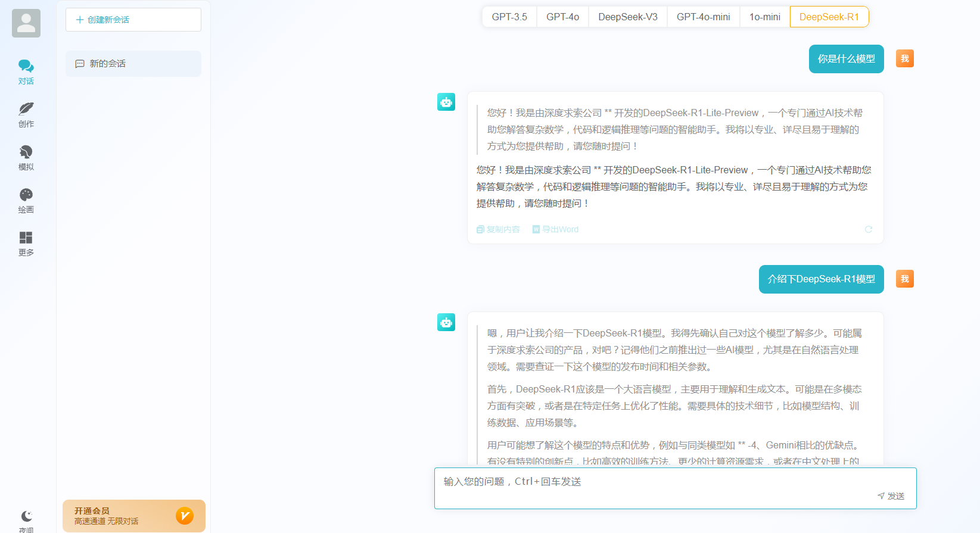This screenshot has width=980, height=533.
Task: Click the 你是什么模型 message bubble
Action: pyautogui.click(x=847, y=59)
